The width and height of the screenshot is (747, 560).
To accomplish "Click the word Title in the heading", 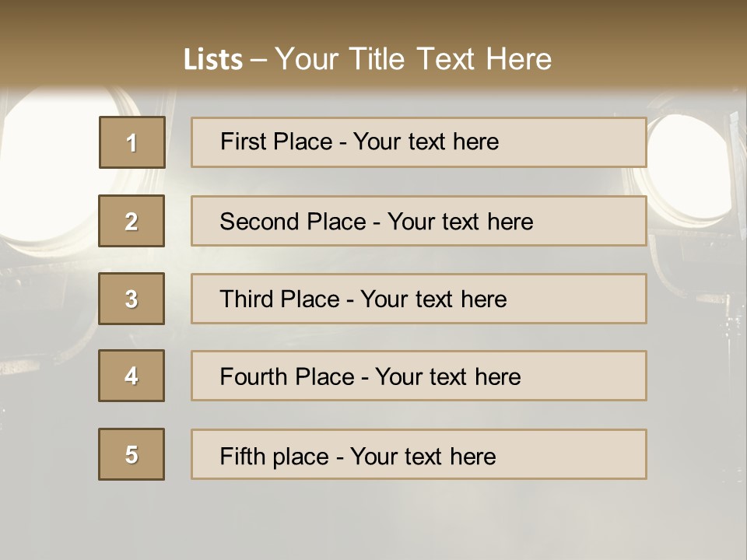I will (377, 59).
